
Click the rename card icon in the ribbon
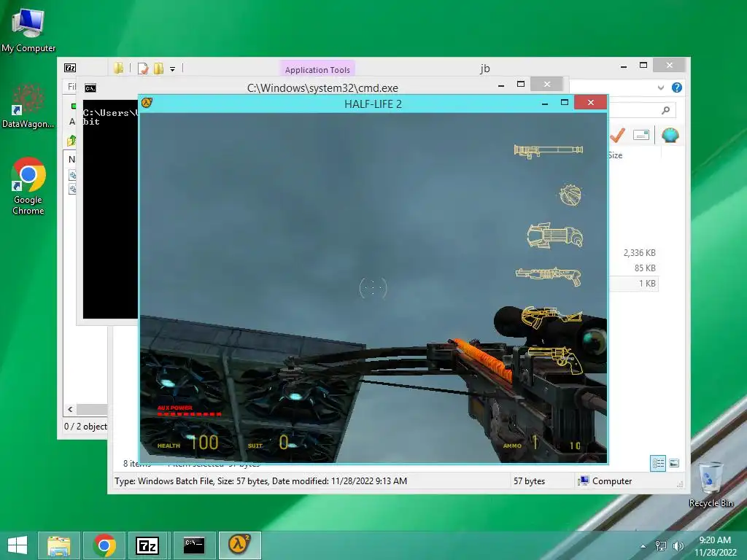coord(641,135)
